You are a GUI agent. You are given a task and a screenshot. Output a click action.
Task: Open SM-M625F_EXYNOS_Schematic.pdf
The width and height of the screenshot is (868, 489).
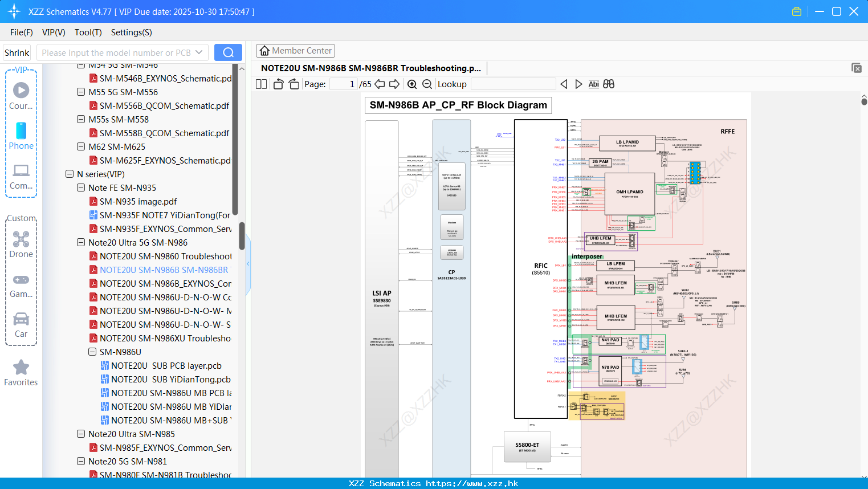coord(165,160)
